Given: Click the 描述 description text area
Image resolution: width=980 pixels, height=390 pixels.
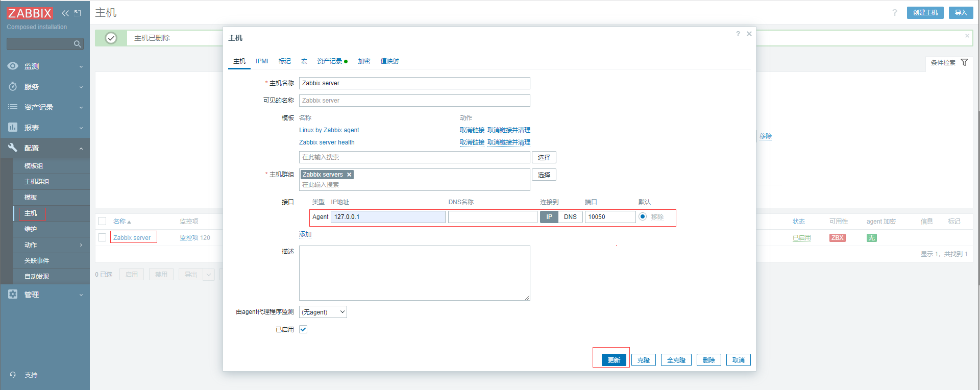Looking at the screenshot, I should tap(414, 273).
